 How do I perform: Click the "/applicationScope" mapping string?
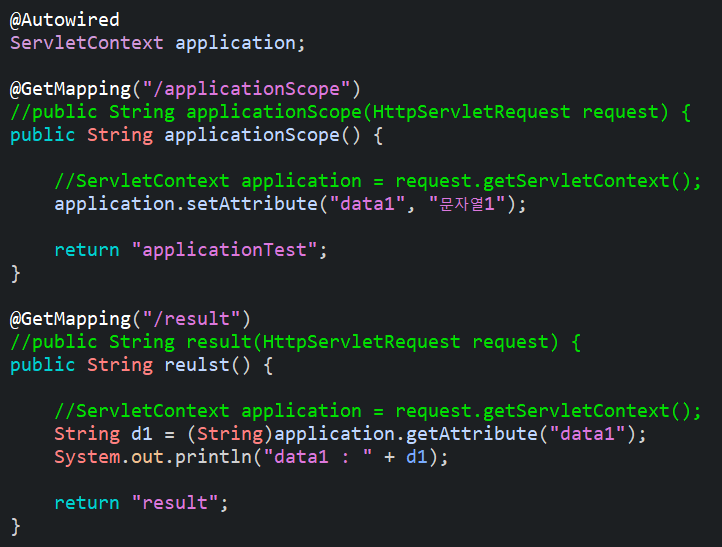click(247, 89)
